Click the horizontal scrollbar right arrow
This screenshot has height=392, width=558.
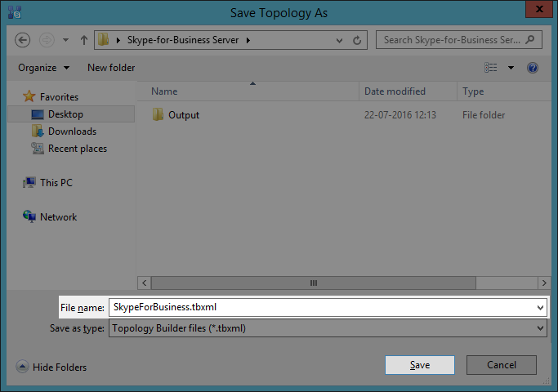[544, 283]
